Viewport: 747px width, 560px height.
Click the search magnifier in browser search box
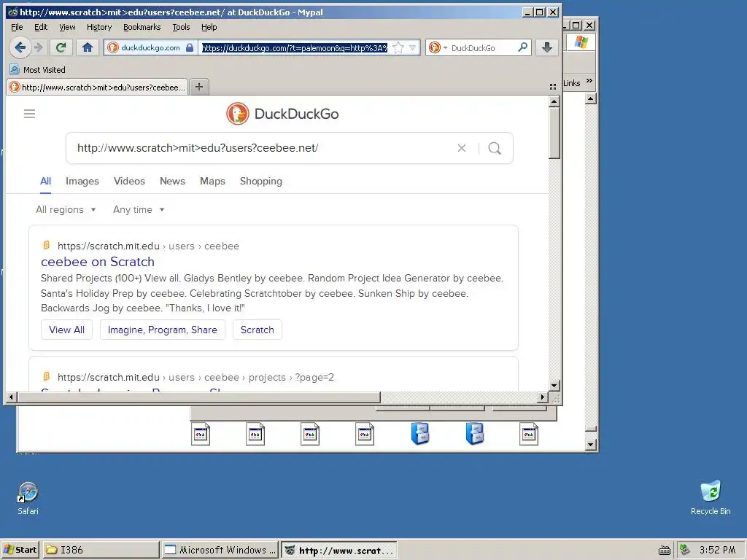pos(522,47)
